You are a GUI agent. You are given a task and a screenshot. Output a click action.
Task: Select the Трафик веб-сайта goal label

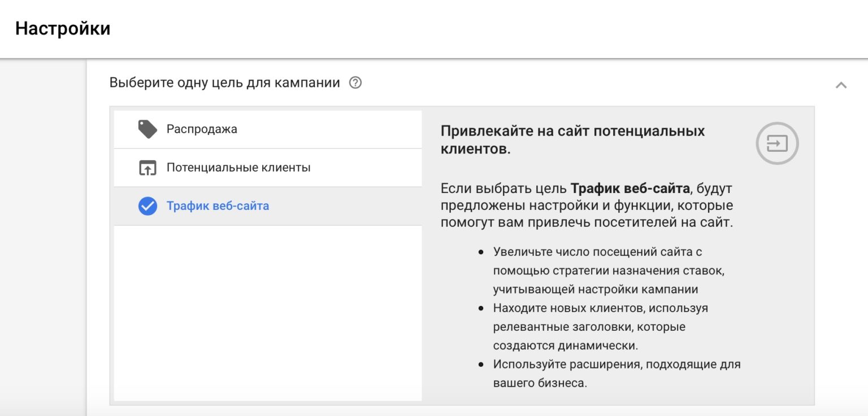tap(218, 206)
